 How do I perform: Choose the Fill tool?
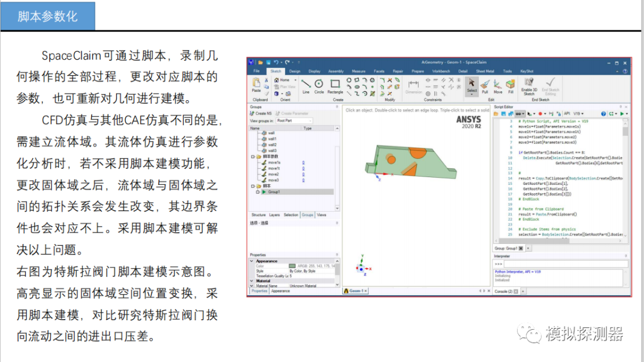(x=510, y=86)
